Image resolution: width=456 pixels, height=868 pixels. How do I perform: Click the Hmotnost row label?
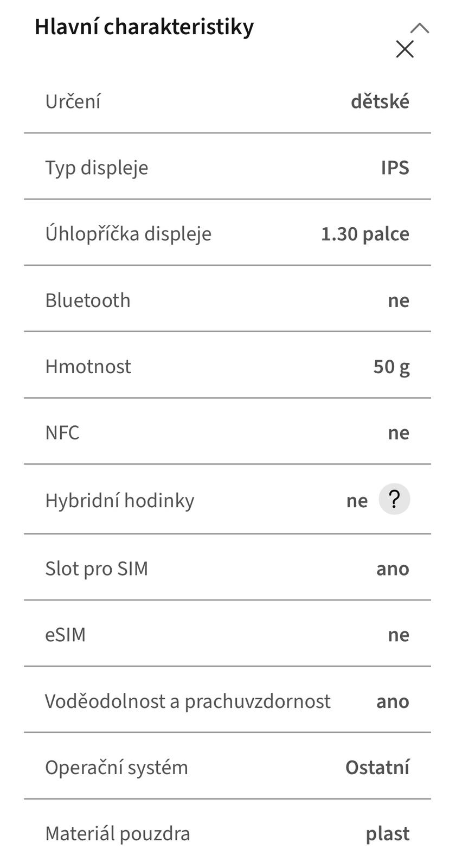pos(88,367)
